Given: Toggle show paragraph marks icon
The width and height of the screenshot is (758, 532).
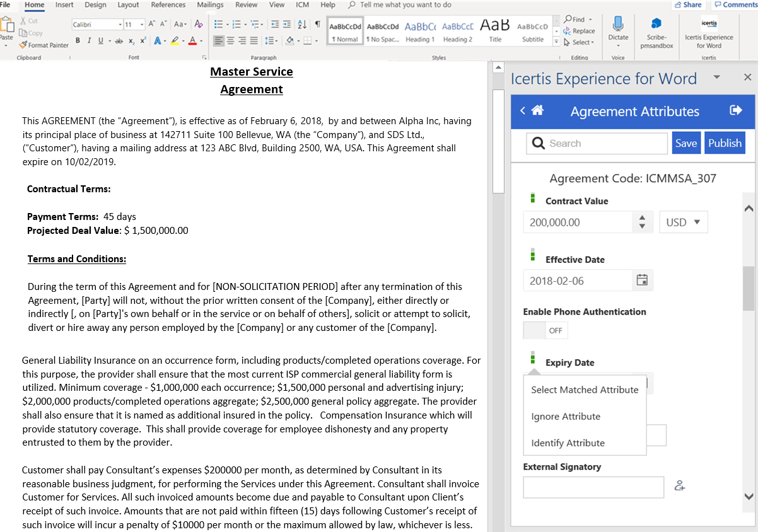Looking at the screenshot, I should coord(317,25).
